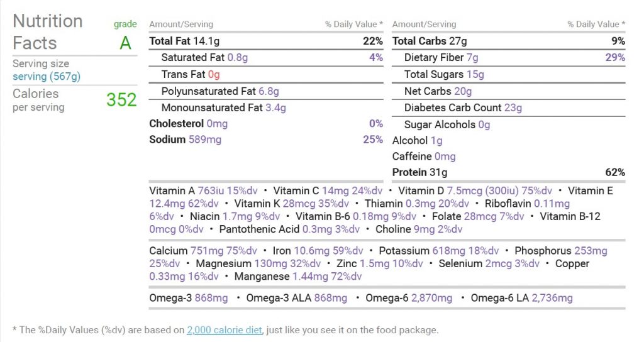Click the Omega-3 868mg value
Viewport: 644px width, 342px height.
(211, 298)
